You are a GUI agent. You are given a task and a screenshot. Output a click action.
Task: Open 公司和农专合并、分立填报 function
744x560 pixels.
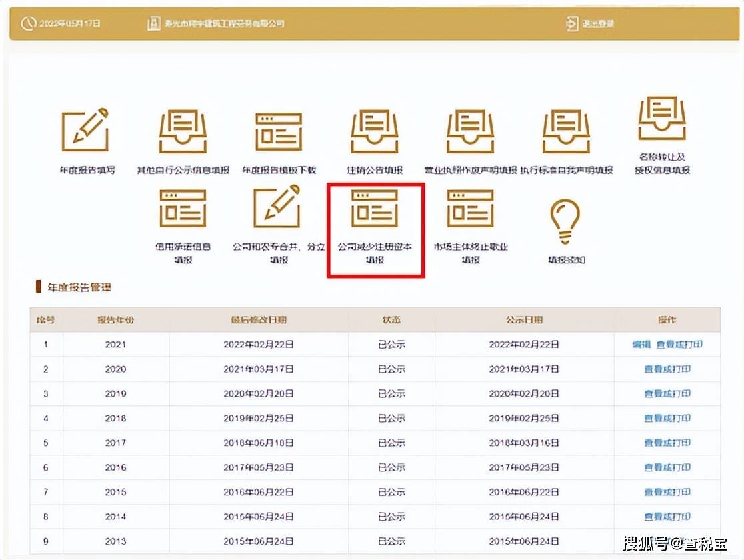(x=278, y=213)
